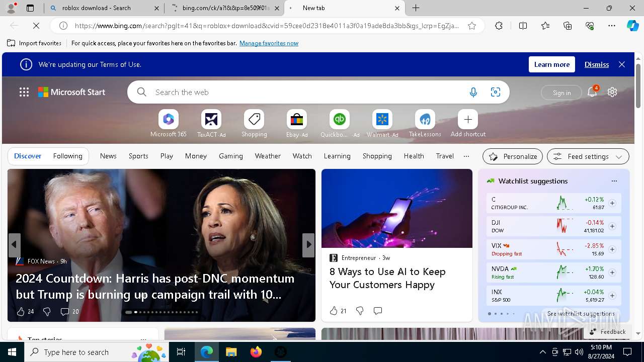This screenshot has width=644, height=362.
Task: Click the Sign in button
Action: coord(561,93)
